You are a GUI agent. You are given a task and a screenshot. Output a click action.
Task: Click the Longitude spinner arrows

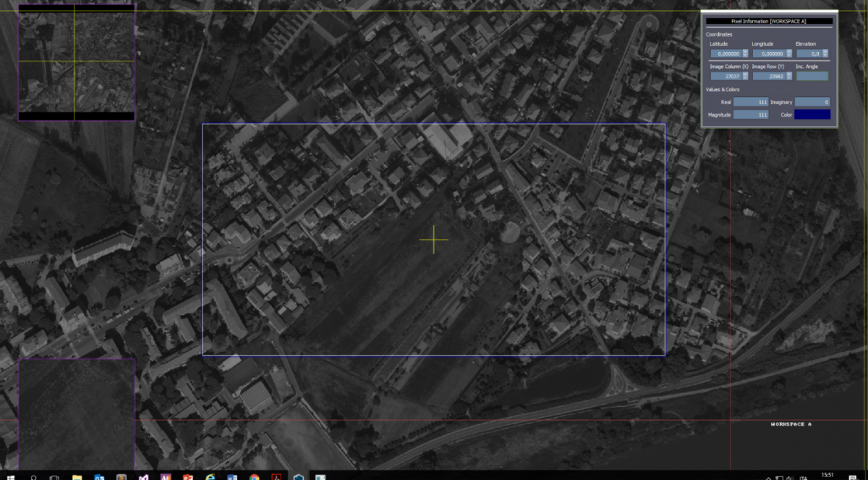(788, 54)
